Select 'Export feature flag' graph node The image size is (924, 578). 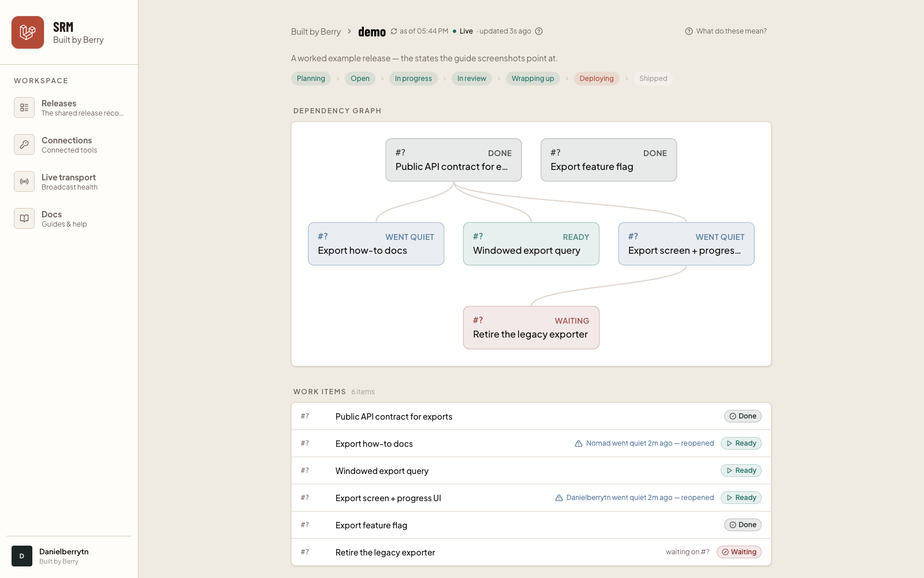609,160
